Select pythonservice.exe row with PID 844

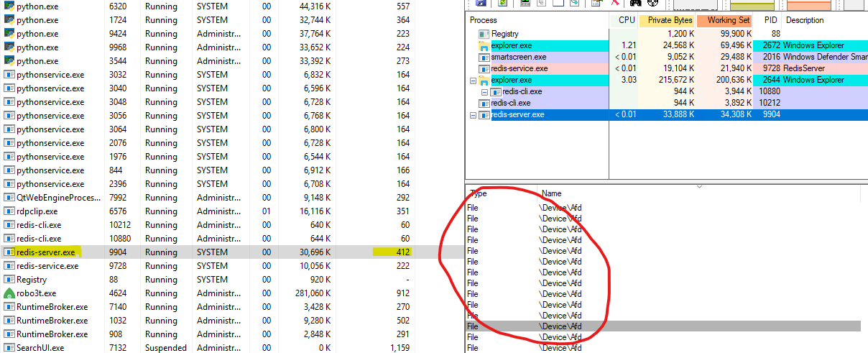(231, 170)
